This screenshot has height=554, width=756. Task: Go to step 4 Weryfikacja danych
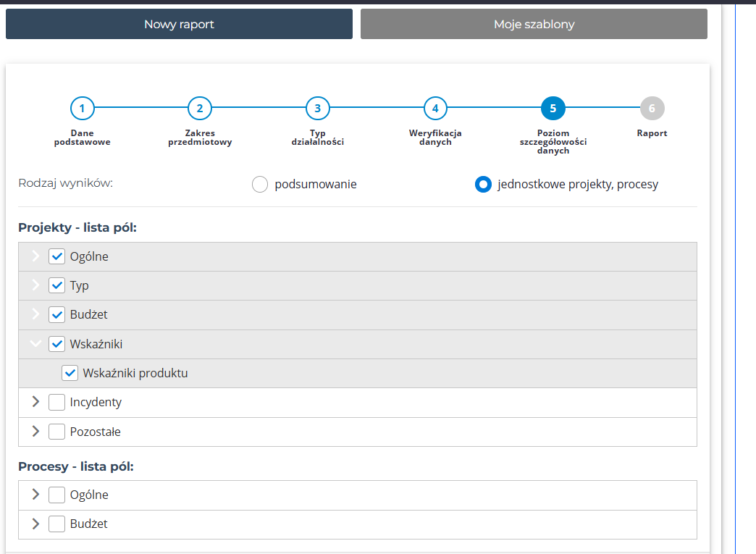point(434,109)
